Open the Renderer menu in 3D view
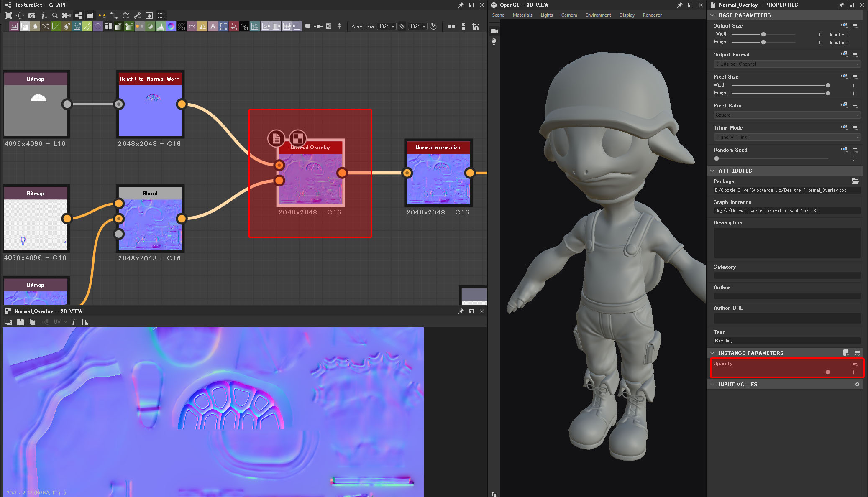Screen dimensions: 868x497 (652, 15)
